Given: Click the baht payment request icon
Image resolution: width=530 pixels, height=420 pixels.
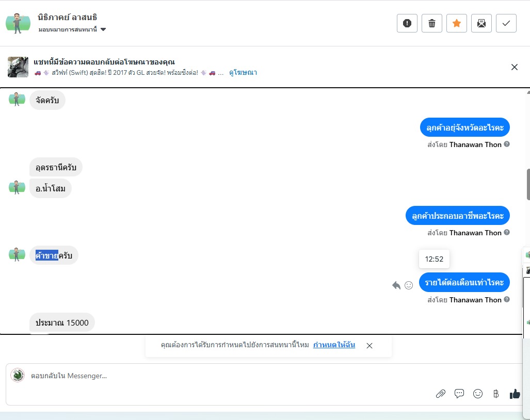Looking at the screenshot, I should (496, 394).
